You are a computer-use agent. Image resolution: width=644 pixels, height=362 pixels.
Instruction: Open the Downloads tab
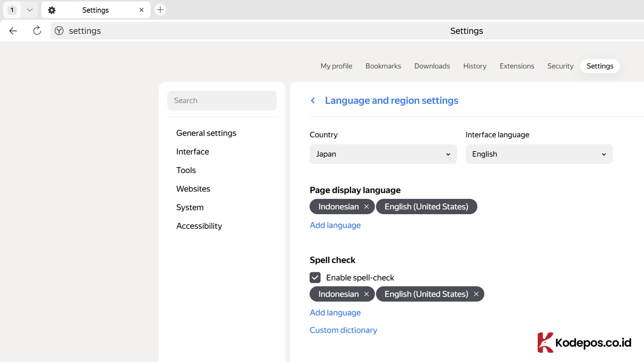coord(432,66)
